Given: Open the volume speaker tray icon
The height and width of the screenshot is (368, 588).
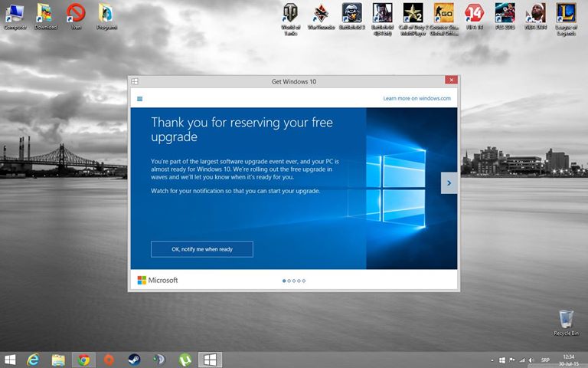Looking at the screenshot, I should (x=531, y=360).
